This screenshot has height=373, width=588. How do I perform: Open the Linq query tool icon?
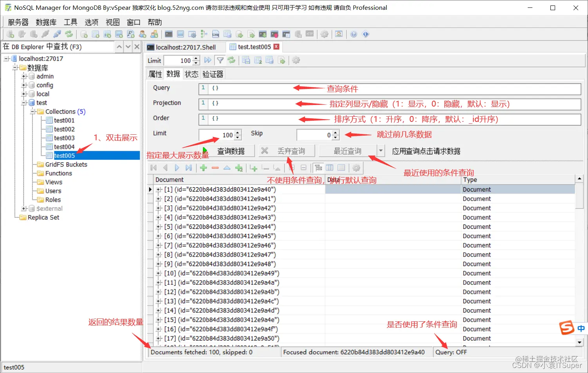216,34
